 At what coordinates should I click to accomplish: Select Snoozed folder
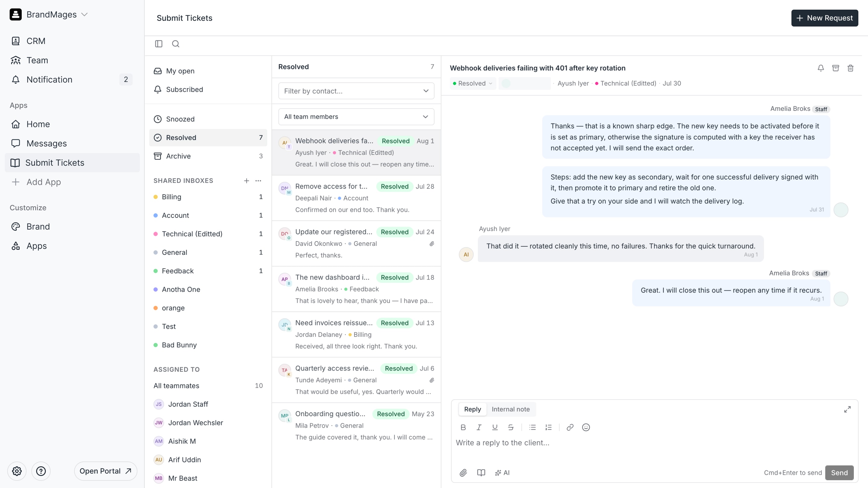click(208, 119)
